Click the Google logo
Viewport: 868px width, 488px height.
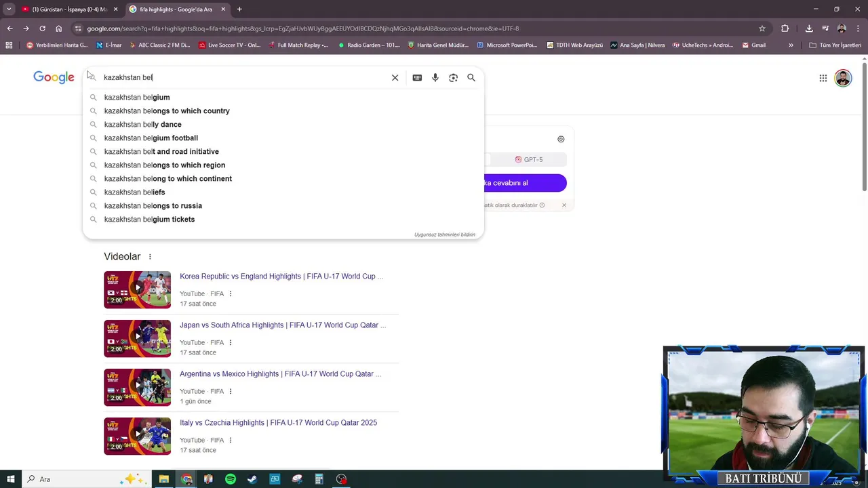(x=54, y=77)
